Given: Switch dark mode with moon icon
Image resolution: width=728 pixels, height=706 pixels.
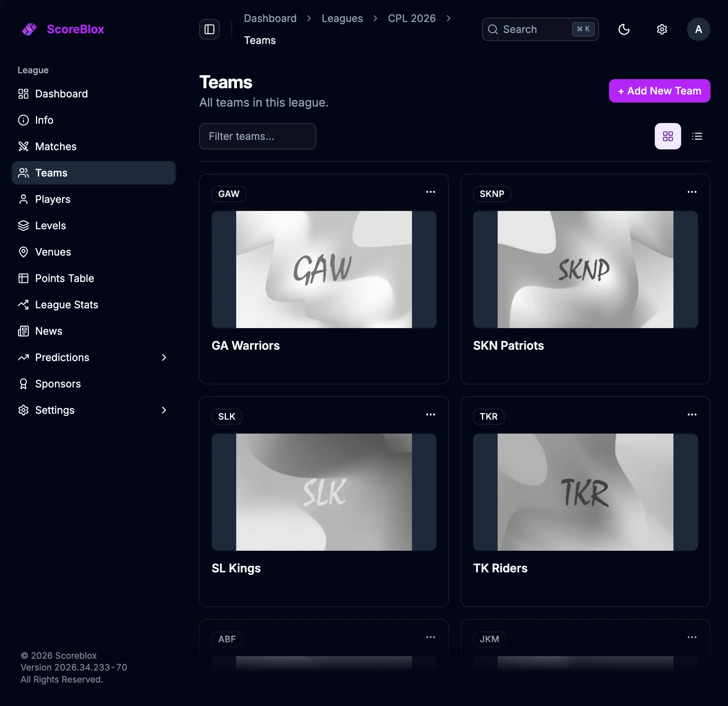Looking at the screenshot, I should click(624, 29).
